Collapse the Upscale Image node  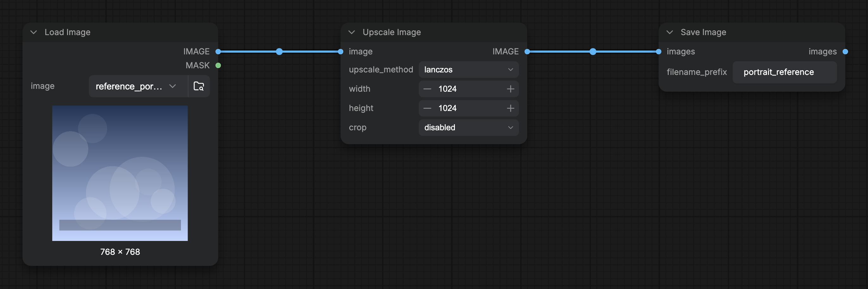click(x=351, y=32)
